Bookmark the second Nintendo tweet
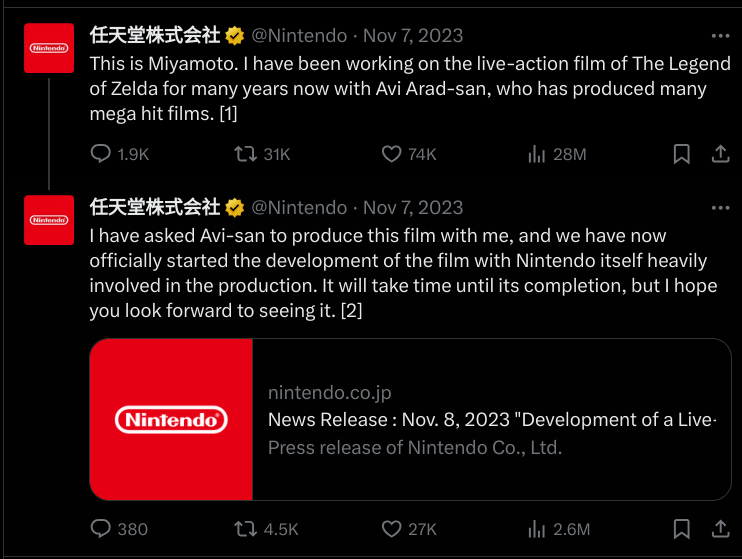The width and height of the screenshot is (742, 559). tap(681, 529)
